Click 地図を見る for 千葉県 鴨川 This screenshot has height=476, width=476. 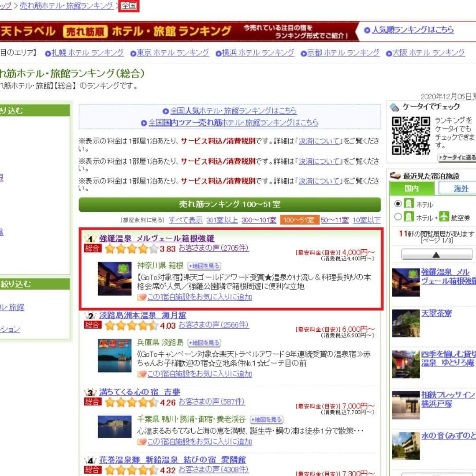tap(267, 420)
